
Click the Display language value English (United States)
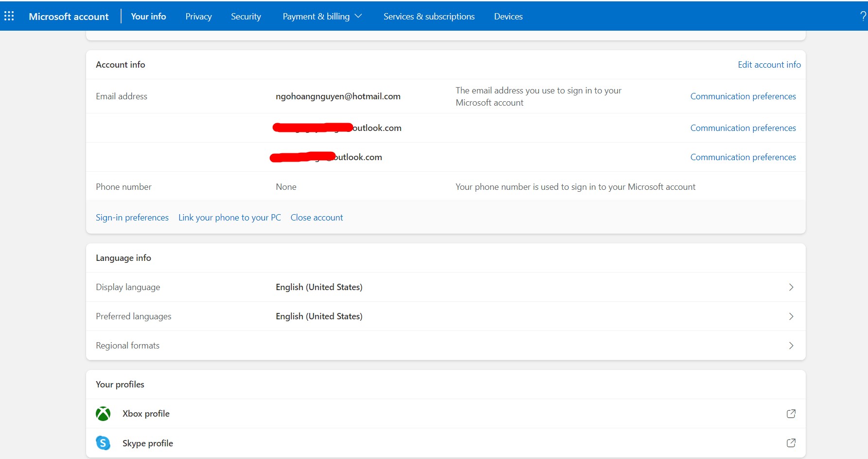(319, 287)
